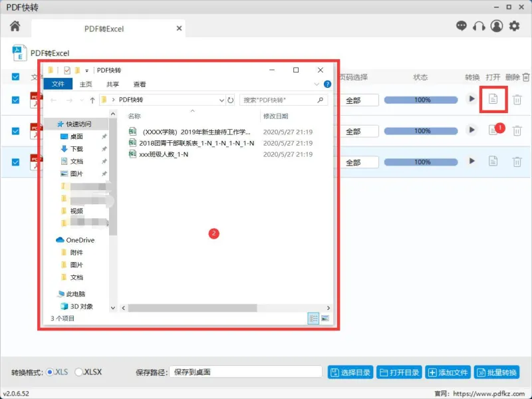The width and height of the screenshot is (532, 399).
Task: Uncheck the second file row checkbox
Action: point(15,131)
